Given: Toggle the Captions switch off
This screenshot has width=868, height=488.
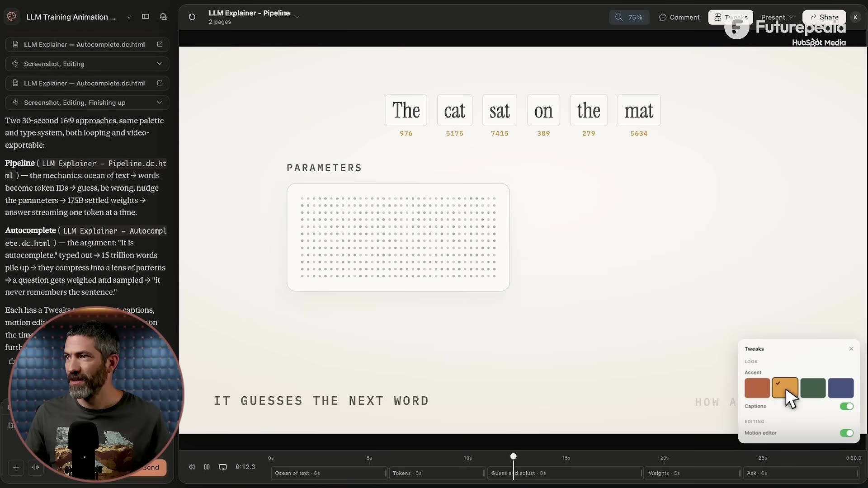Looking at the screenshot, I should pyautogui.click(x=847, y=406).
